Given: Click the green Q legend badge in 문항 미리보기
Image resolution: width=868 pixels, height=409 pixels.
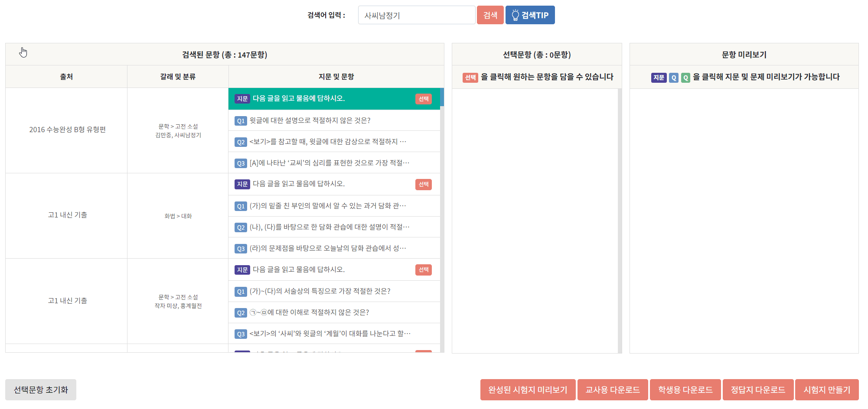Looking at the screenshot, I should tap(685, 78).
